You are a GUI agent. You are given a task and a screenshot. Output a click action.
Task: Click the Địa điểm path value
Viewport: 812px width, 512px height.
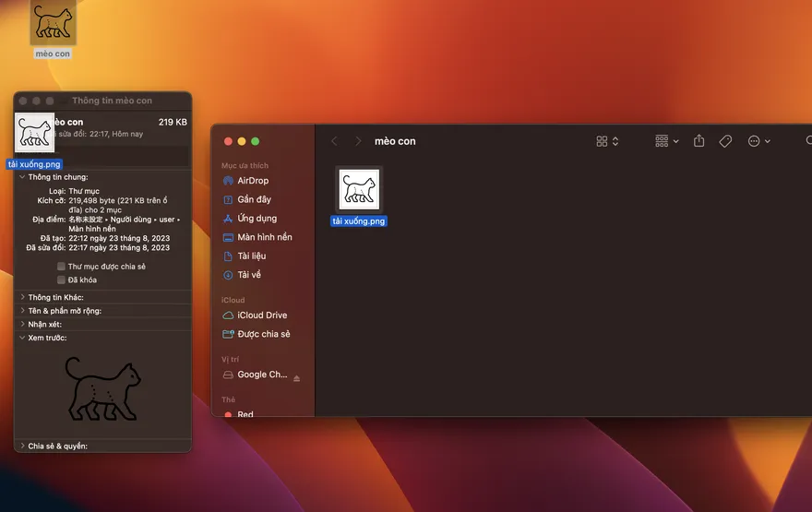tap(125, 224)
